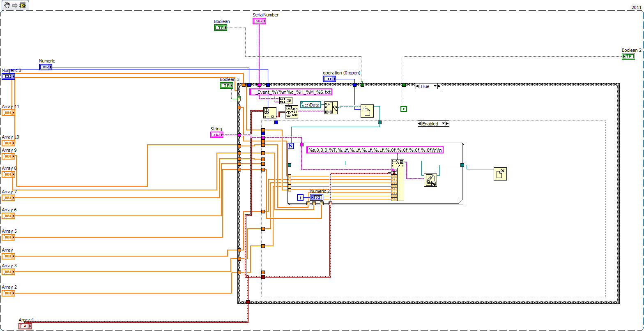Open the case selector showing True

(428, 86)
